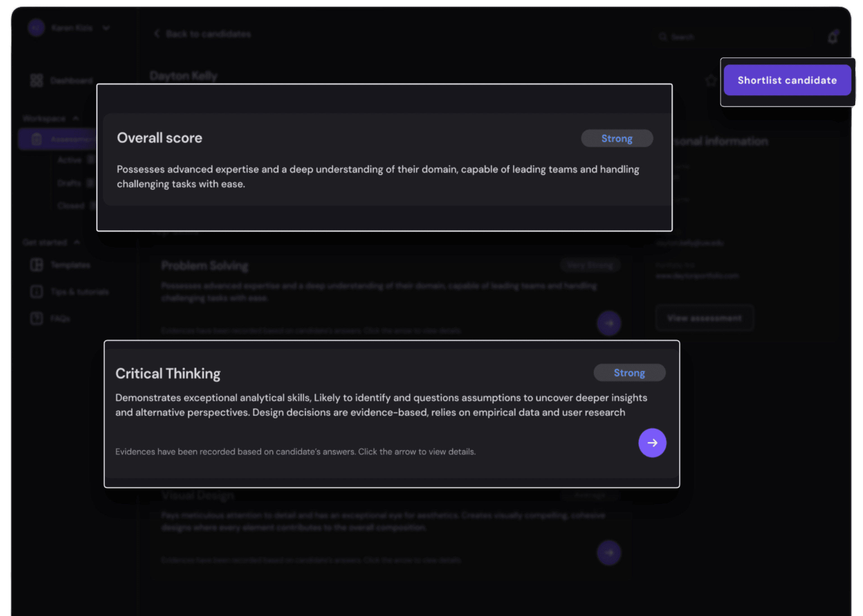Viewport: 863px width, 616px height.
Task: Toggle the favorite star icon
Action: coord(711,81)
